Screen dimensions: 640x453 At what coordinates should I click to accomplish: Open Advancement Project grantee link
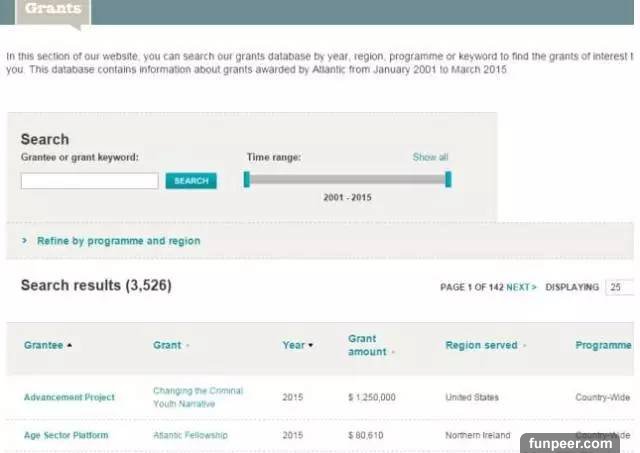(x=69, y=397)
